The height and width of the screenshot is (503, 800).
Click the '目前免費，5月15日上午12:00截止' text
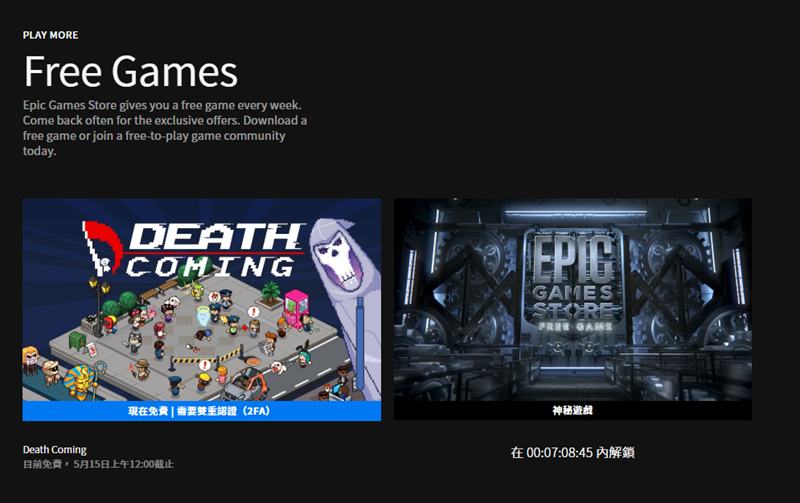[x=98, y=464]
